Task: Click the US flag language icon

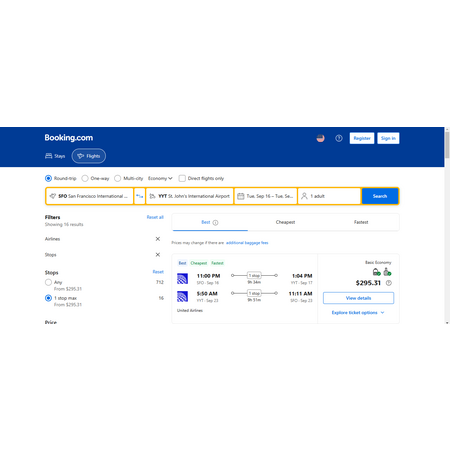Action: click(x=320, y=138)
